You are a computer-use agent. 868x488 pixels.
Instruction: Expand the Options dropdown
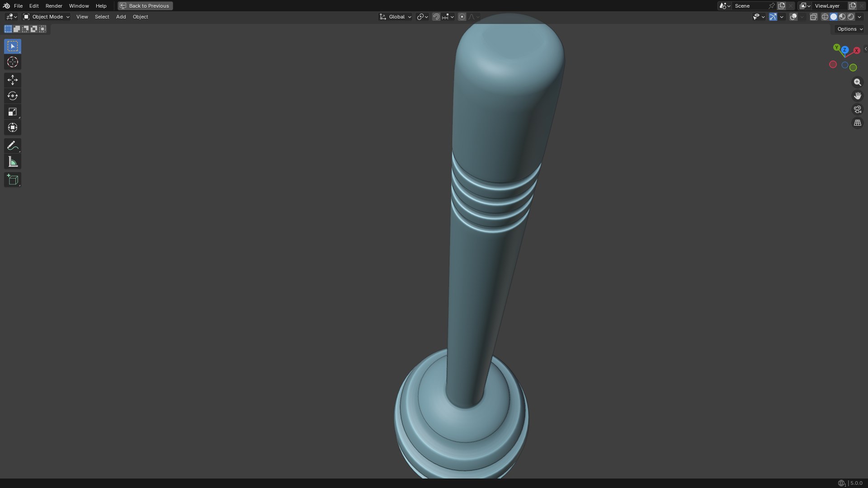[849, 29]
